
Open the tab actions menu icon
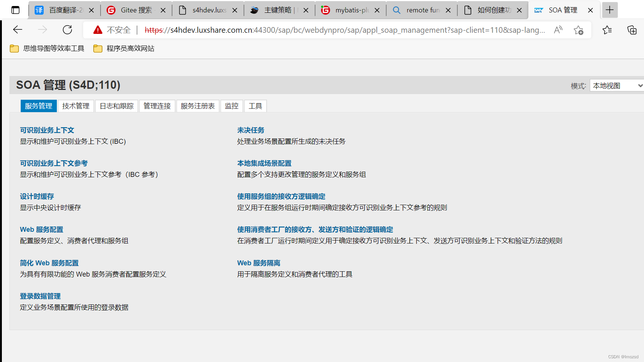(x=15, y=10)
